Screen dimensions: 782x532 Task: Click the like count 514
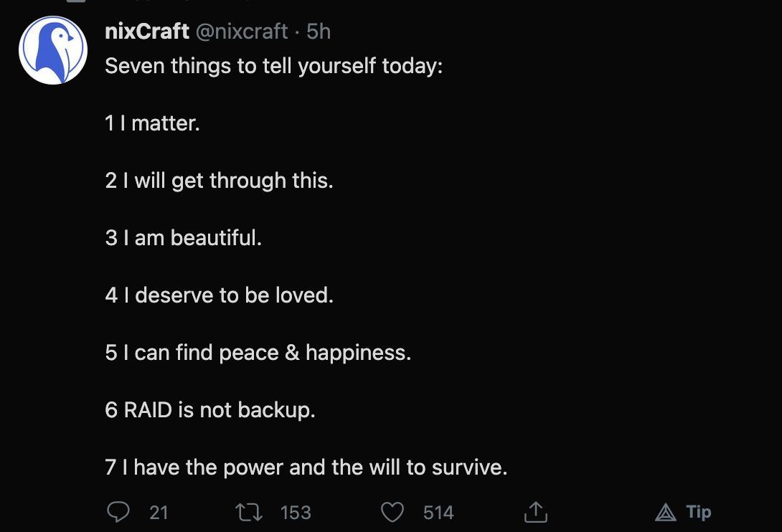(x=438, y=513)
